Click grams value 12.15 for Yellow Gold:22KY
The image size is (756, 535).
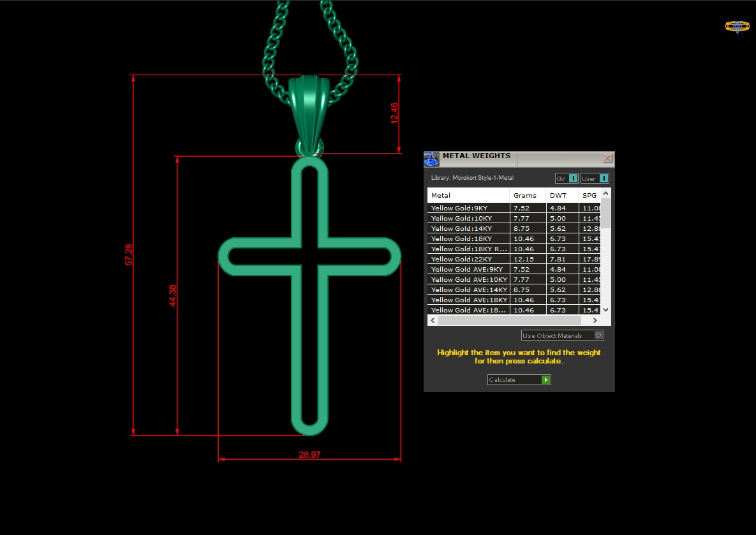[x=524, y=260]
